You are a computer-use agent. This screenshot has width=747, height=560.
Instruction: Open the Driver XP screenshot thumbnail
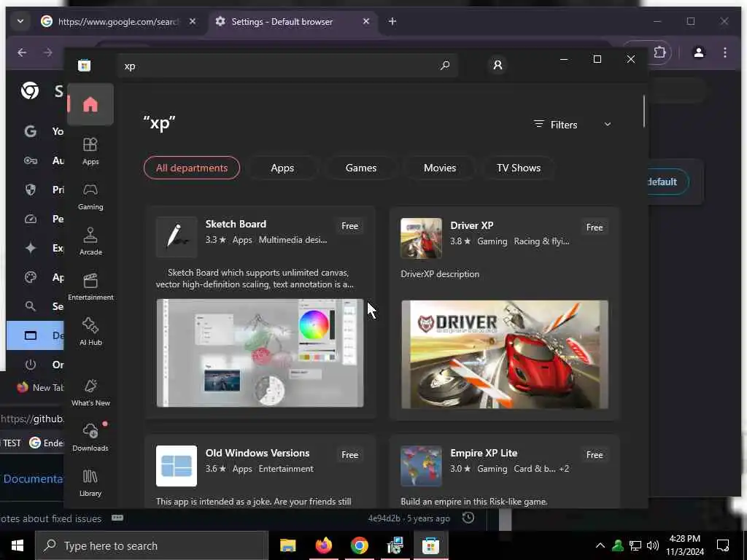[x=505, y=354]
